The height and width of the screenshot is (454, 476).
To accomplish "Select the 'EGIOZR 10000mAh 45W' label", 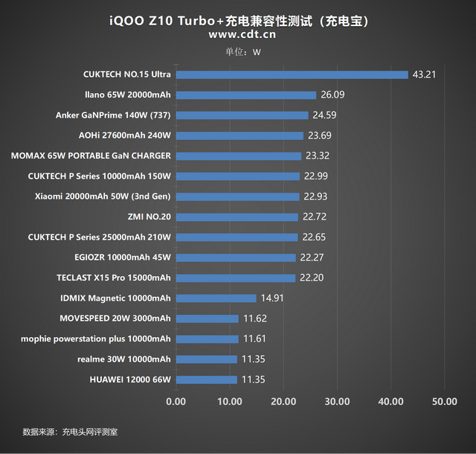I will [x=123, y=258].
